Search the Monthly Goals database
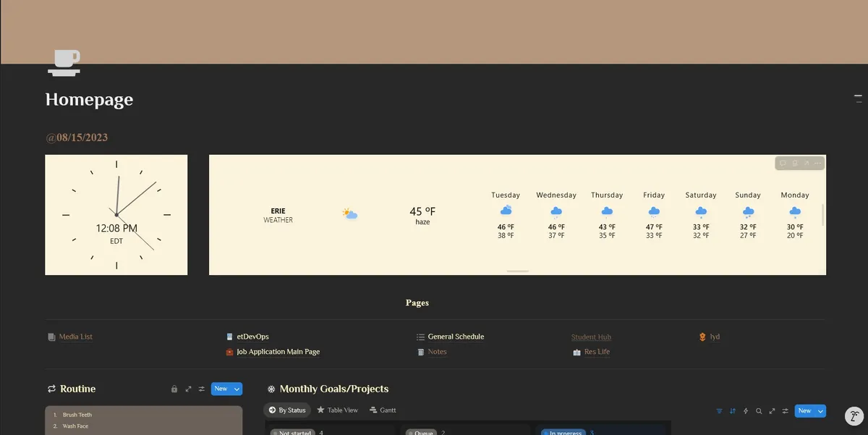 759,411
